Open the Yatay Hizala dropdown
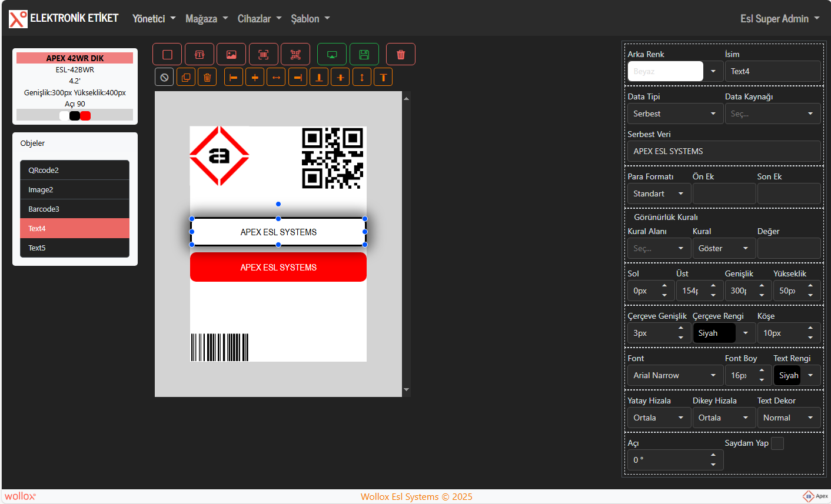The width and height of the screenshot is (831, 504). click(x=659, y=418)
